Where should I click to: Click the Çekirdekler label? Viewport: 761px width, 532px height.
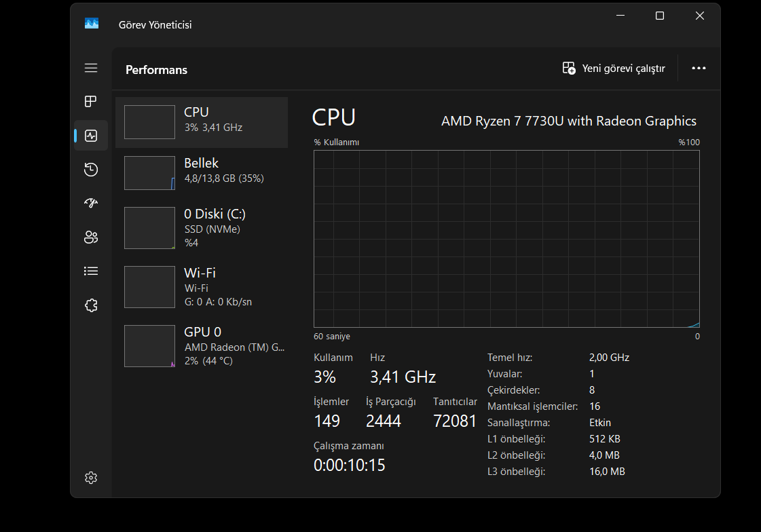coord(513,390)
